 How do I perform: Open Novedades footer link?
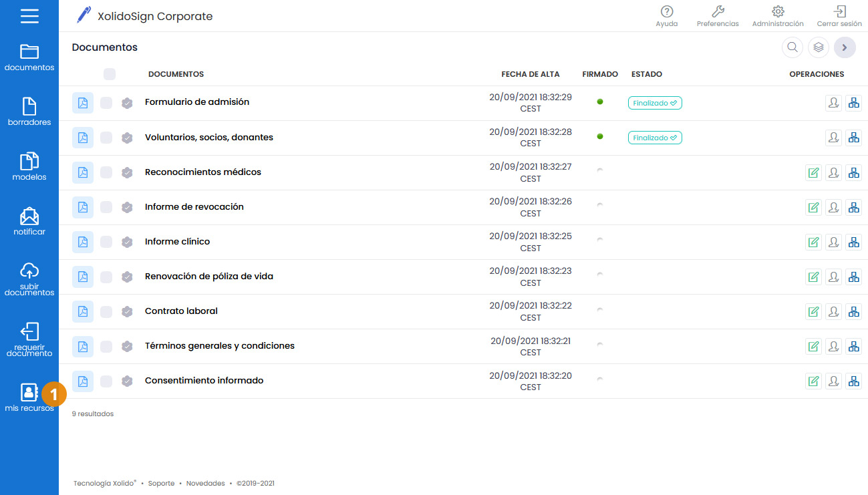(x=205, y=484)
